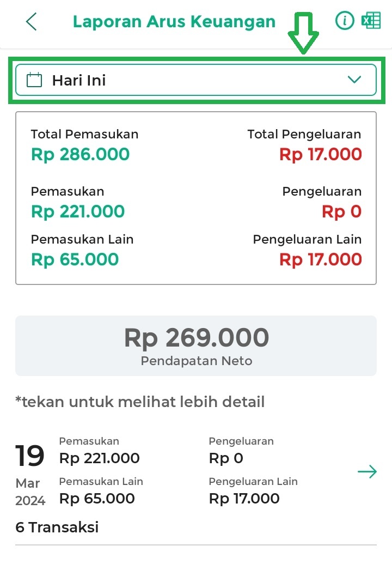Click the daily row Pemasukan Lain Rp 65.000
Image resolution: width=392 pixels, height=564 pixels.
(97, 498)
